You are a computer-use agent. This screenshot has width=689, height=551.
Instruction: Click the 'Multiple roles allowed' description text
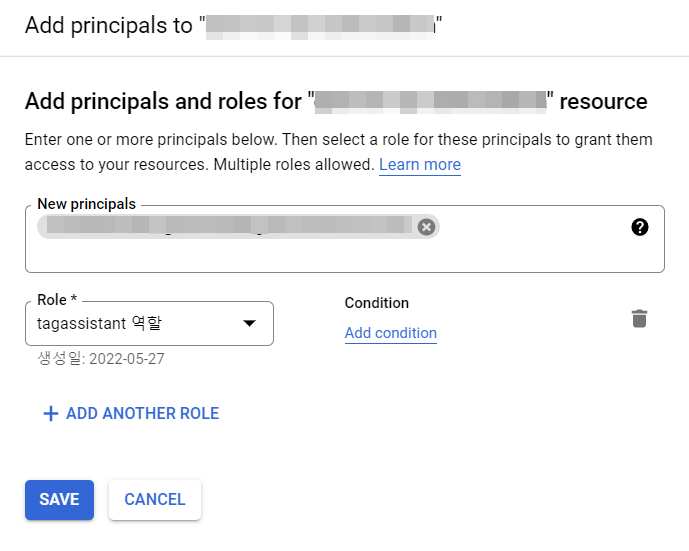290,164
